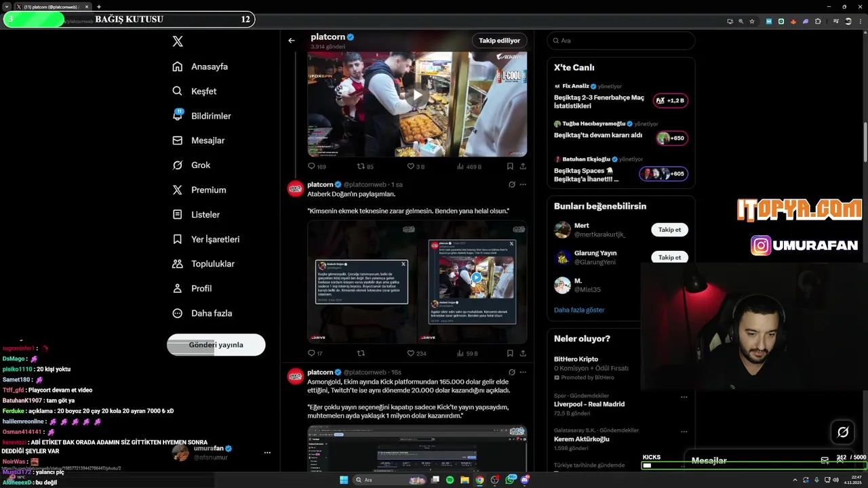Go back with the arrow icon
This screenshot has height=488, width=868.
click(292, 41)
